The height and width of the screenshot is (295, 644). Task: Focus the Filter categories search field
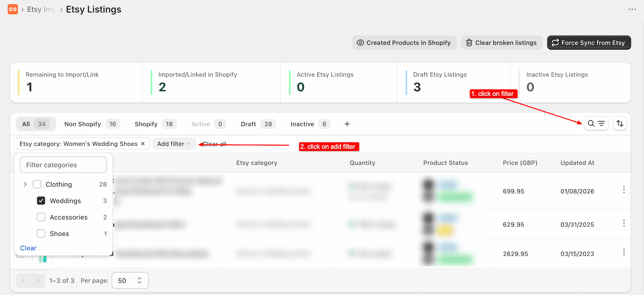pos(63,165)
